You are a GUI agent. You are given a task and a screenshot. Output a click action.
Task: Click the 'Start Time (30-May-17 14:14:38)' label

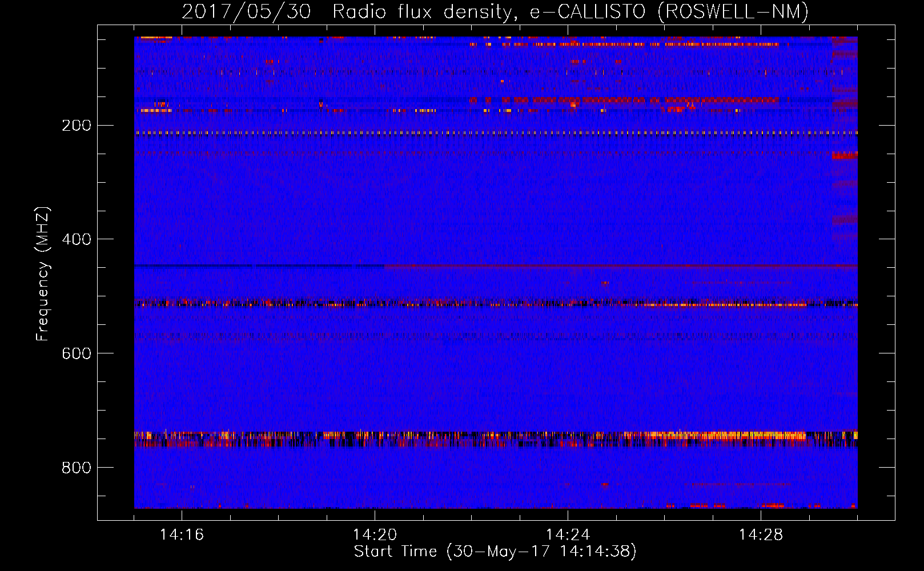coord(495,552)
